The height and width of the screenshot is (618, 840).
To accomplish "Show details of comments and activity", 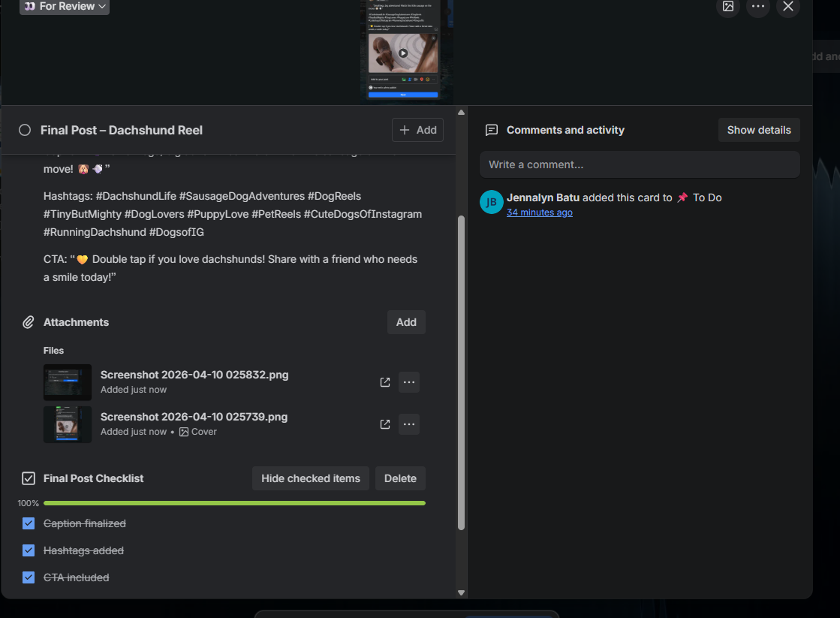I will point(759,130).
